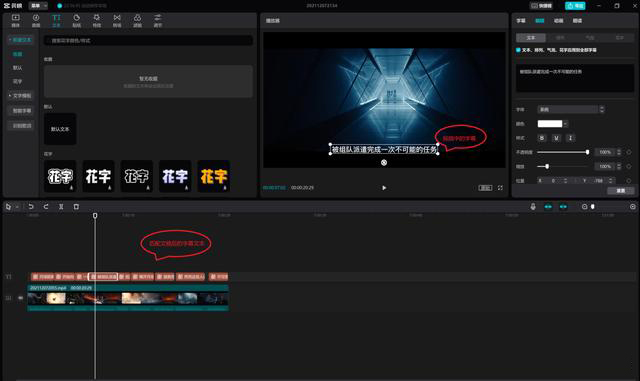
Task: Toggle apply styles to all subtitles checkbox
Action: pos(518,50)
